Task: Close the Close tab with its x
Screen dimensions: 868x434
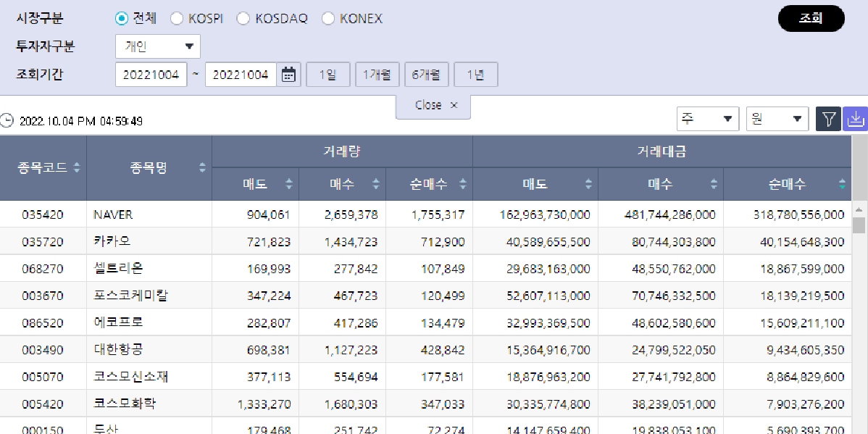Action: (454, 104)
